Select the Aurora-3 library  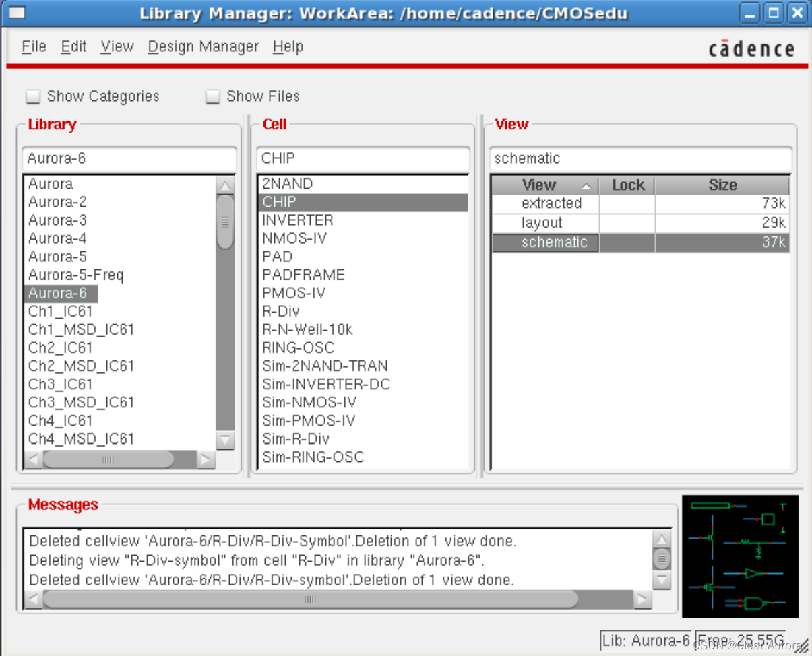pos(57,220)
